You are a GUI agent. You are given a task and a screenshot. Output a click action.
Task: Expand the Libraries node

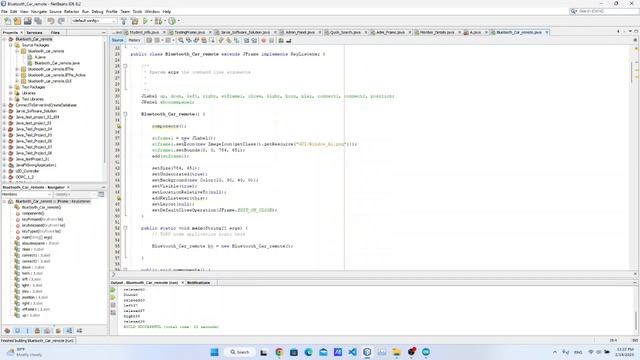(x=11, y=93)
